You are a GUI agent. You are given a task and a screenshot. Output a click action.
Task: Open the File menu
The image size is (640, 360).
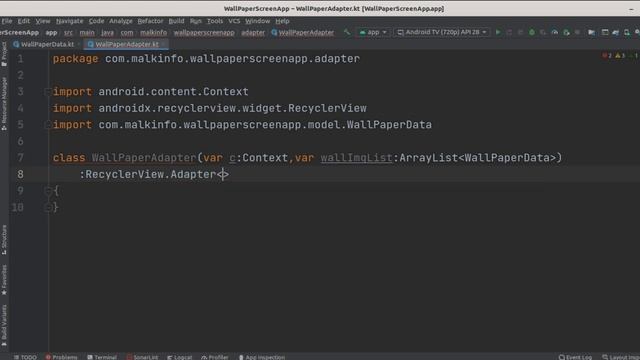click(x=7, y=21)
